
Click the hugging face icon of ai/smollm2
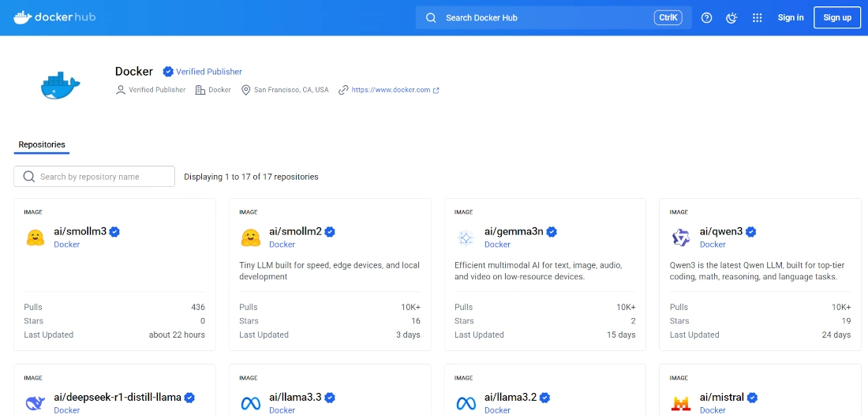(x=251, y=237)
